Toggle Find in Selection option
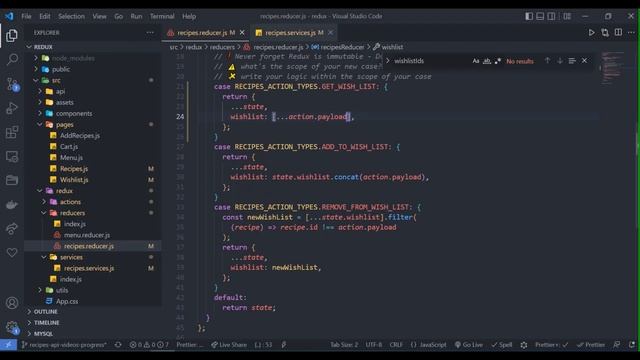This screenshot has height=360, width=640. 572,61
